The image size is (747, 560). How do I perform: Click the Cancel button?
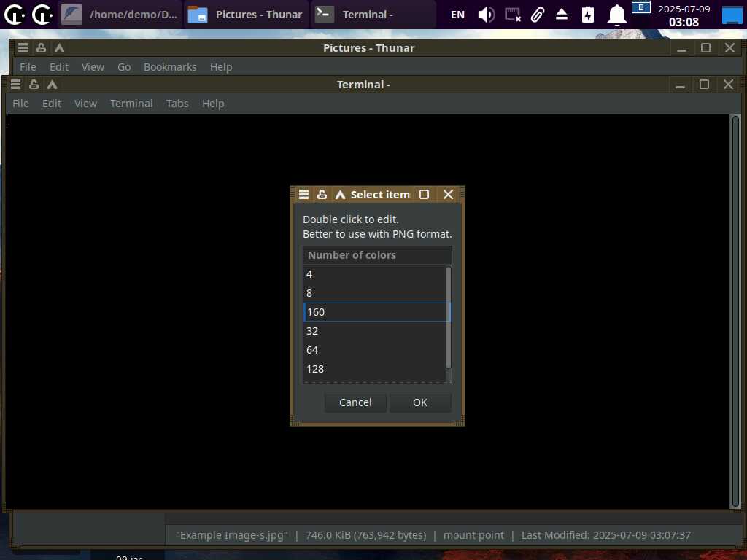[355, 402]
